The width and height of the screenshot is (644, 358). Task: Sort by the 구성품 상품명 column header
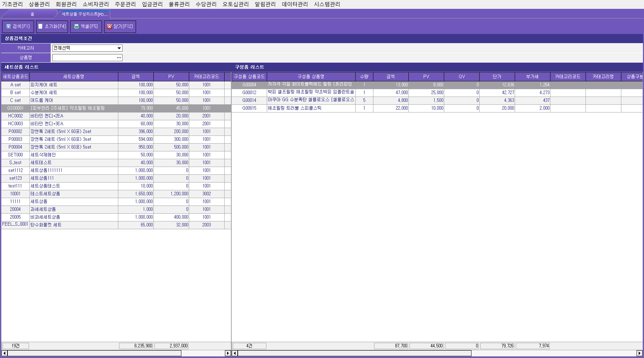(x=311, y=77)
